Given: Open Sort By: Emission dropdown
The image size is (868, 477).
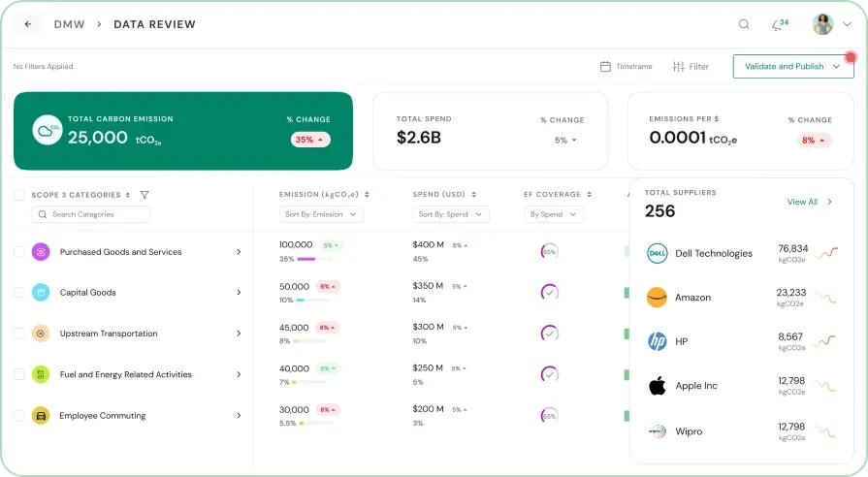Looking at the screenshot, I should (321, 214).
